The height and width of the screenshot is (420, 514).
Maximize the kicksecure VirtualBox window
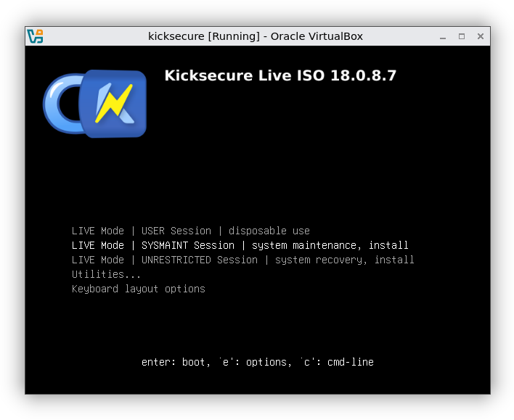(462, 36)
